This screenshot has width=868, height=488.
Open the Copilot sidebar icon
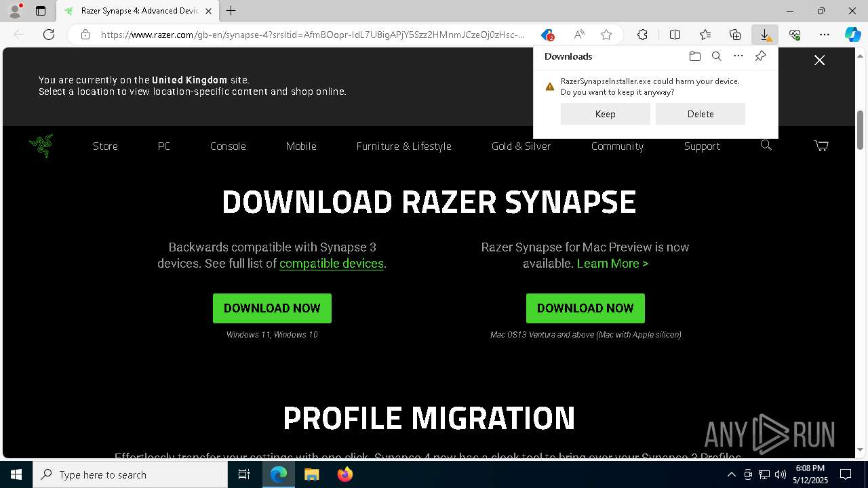(x=852, y=35)
